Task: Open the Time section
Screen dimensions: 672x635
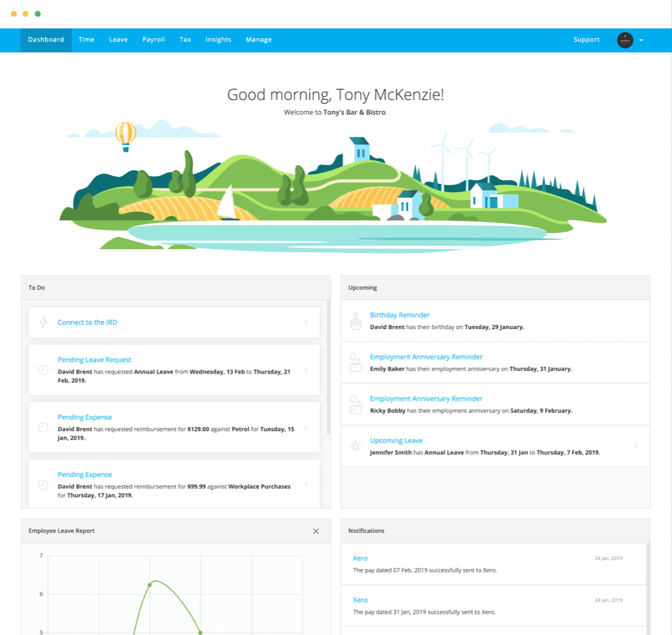Action: coord(87,39)
